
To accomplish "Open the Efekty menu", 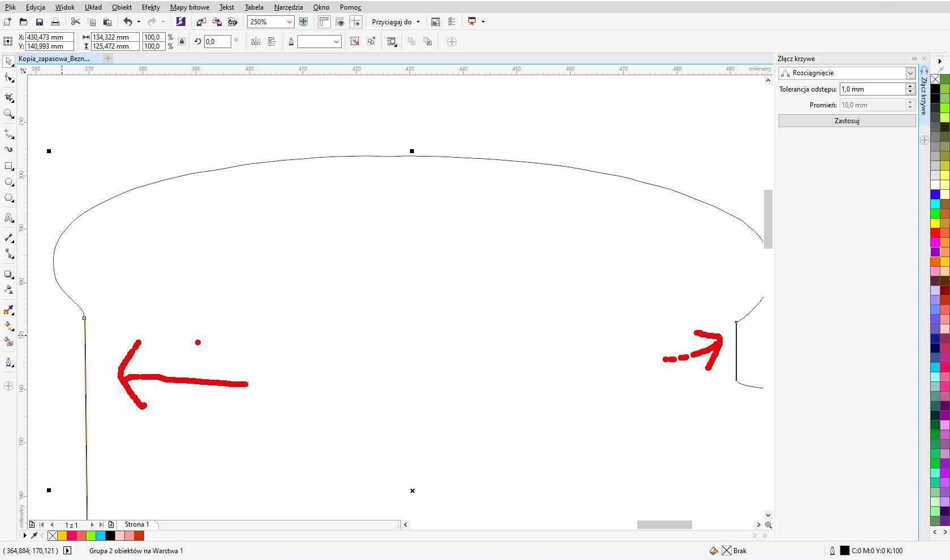I will (x=150, y=7).
